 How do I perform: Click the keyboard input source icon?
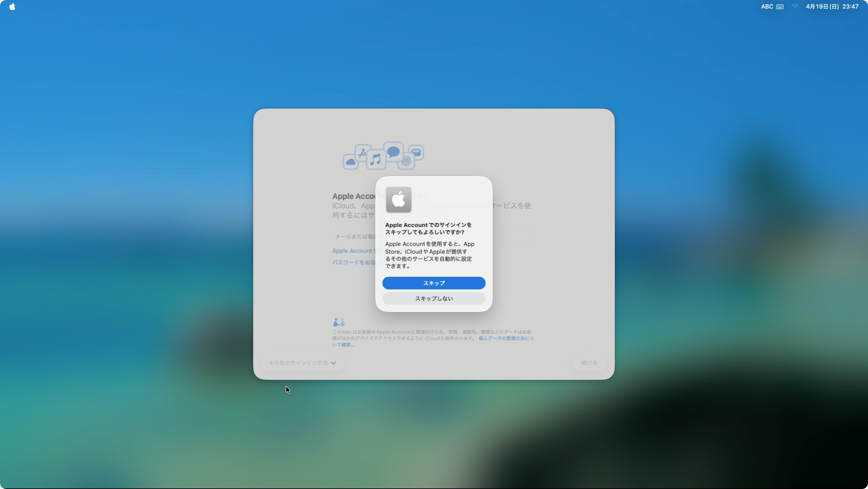pyautogui.click(x=780, y=7)
